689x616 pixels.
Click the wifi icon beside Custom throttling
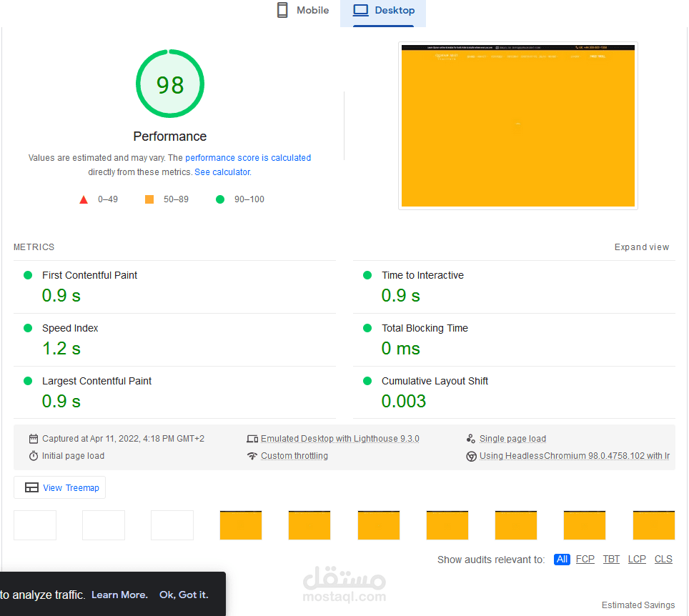tap(252, 456)
